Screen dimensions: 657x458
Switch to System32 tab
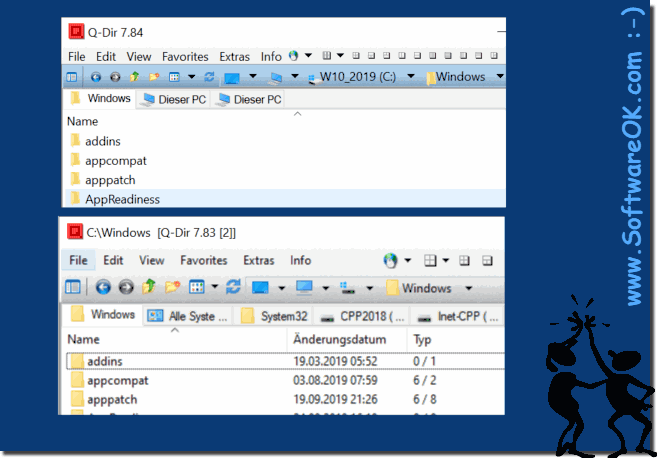click(274, 316)
